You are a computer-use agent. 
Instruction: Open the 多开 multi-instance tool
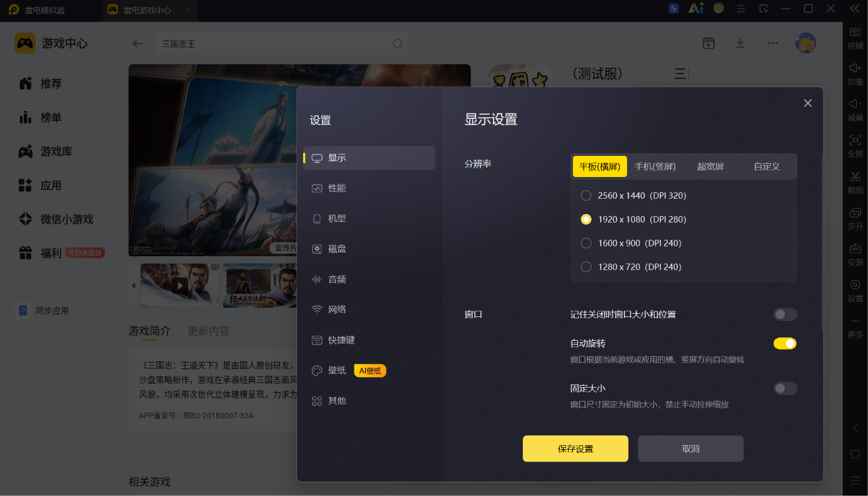coord(855,219)
